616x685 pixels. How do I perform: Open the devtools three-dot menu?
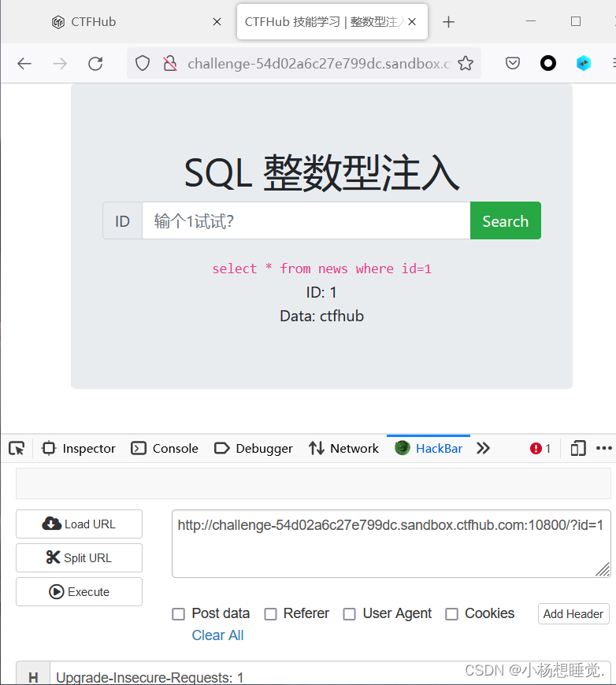click(x=603, y=448)
